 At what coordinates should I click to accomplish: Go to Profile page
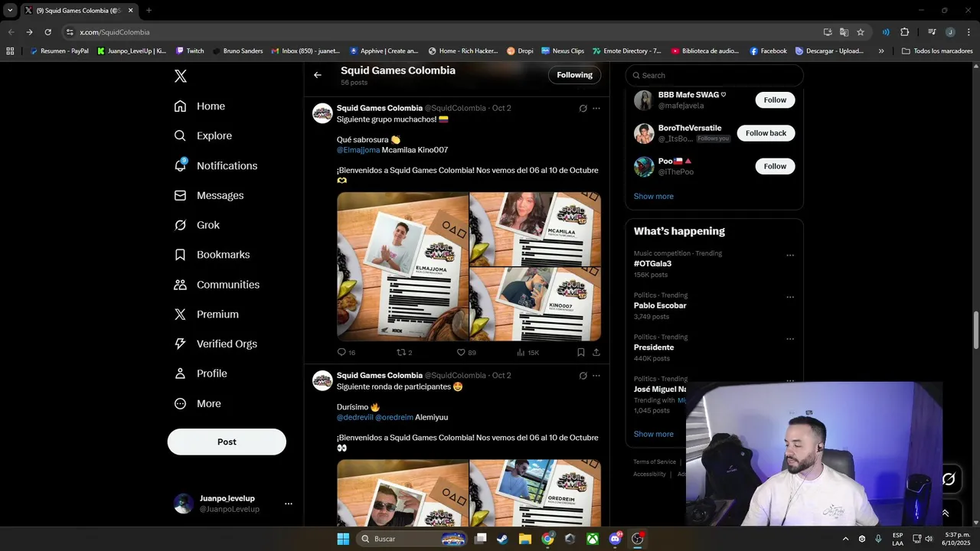tap(201, 373)
